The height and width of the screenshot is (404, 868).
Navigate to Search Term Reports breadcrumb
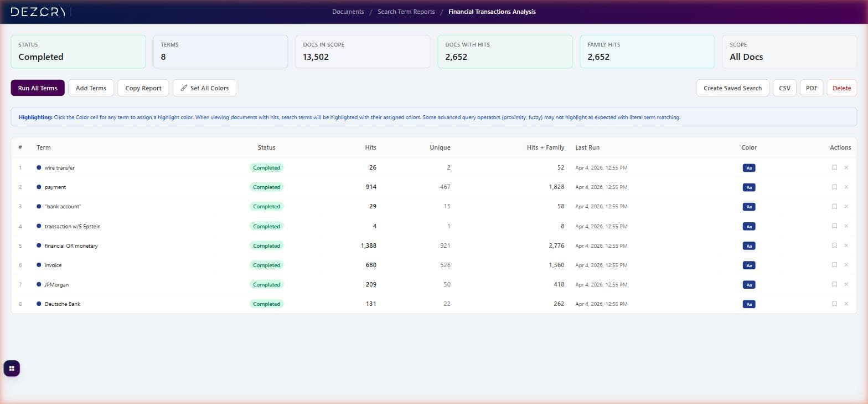point(406,12)
